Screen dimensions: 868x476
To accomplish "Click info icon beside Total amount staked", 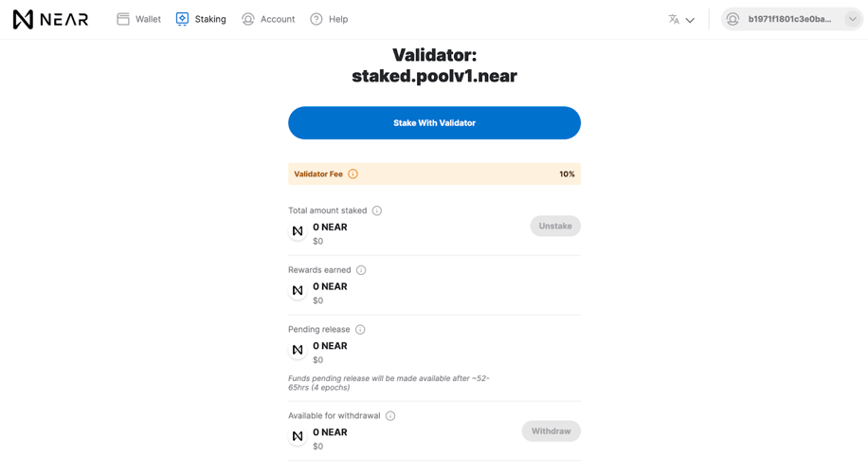I will pyautogui.click(x=377, y=211).
